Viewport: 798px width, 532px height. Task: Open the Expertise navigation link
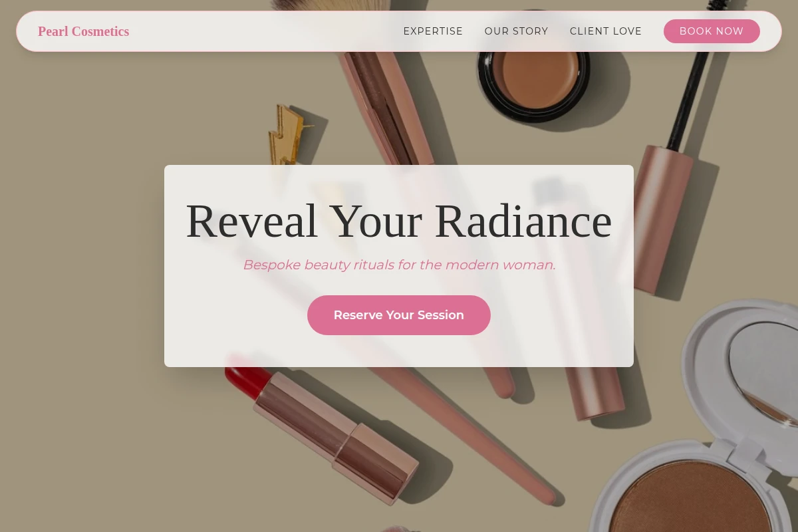coord(433,31)
